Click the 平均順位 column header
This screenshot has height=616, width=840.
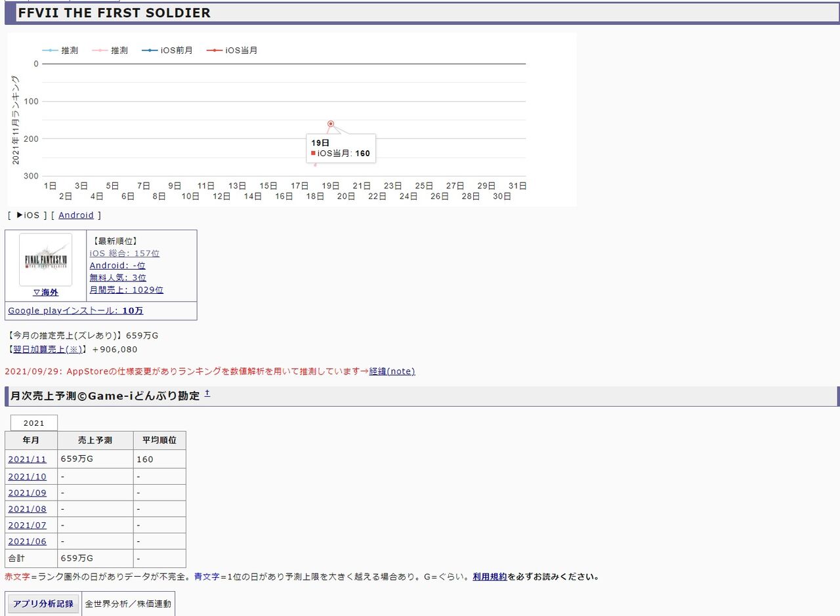coord(159,440)
